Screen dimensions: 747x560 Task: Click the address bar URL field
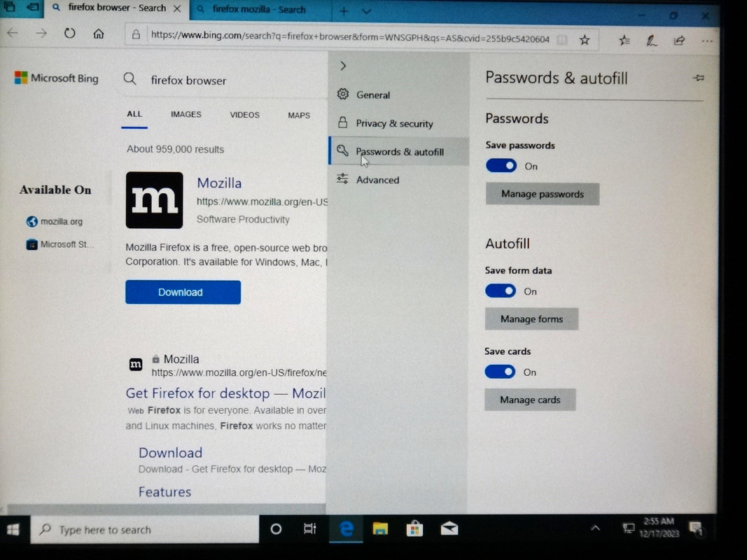(350, 36)
